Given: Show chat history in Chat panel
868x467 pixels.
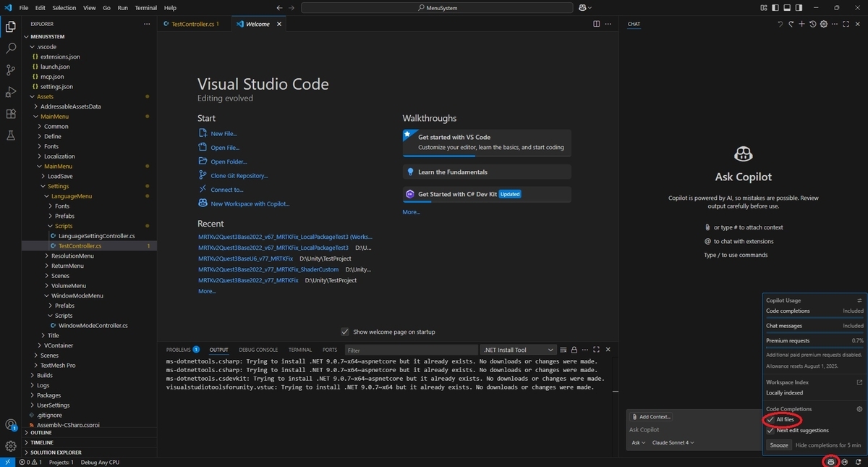Looking at the screenshot, I should [813, 24].
